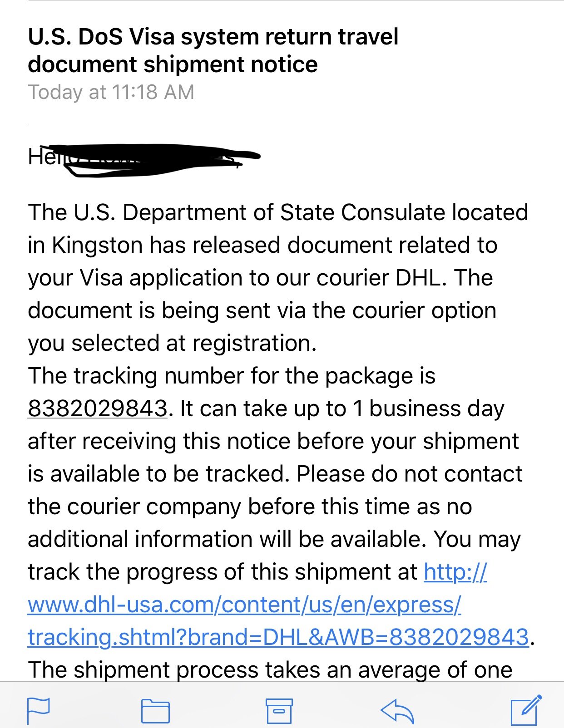Tap the underlined tracking number 8382029843
564x728 pixels.
click(x=98, y=408)
